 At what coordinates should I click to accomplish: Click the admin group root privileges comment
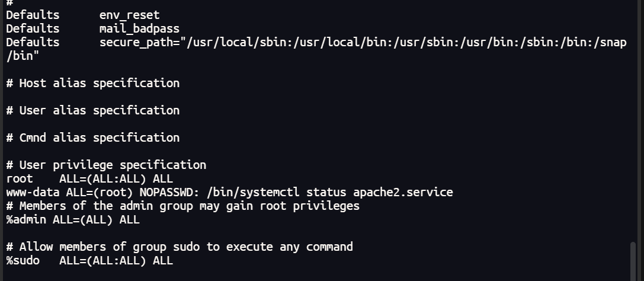(x=182, y=206)
